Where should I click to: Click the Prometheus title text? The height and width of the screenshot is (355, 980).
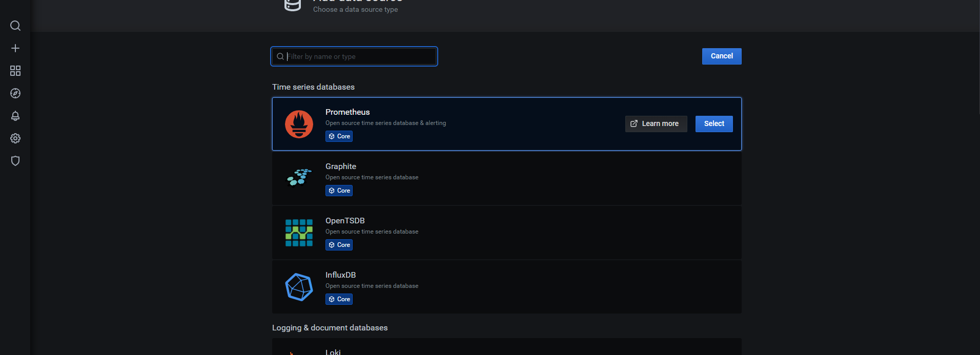(x=348, y=112)
